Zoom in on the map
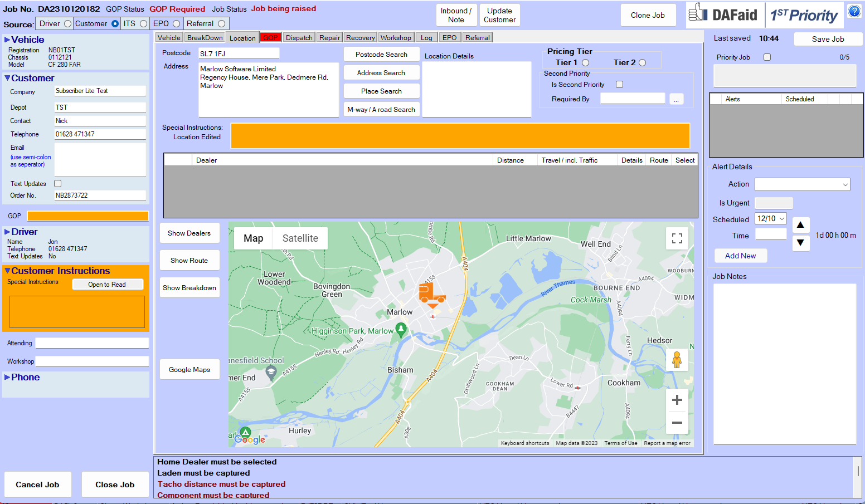865x504 pixels. (677, 400)
